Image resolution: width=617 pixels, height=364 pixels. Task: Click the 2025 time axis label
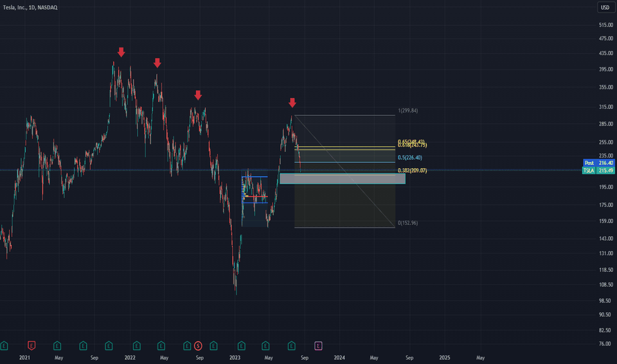coord(445,357)
